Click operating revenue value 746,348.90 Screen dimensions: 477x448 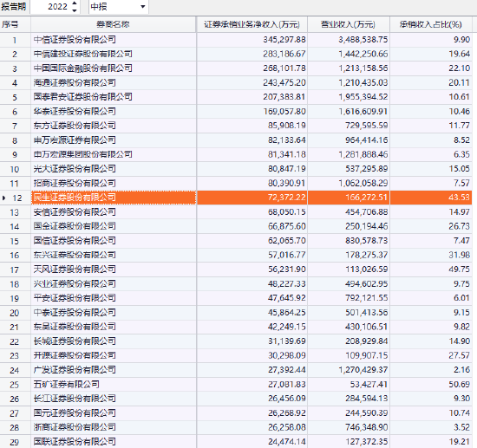point(367,427)
